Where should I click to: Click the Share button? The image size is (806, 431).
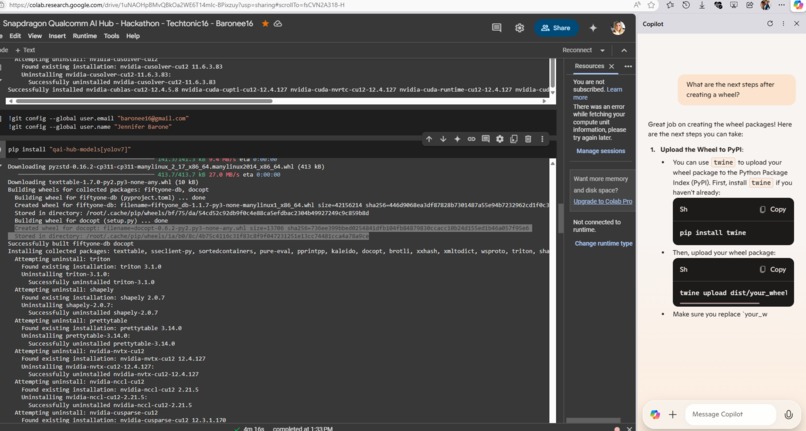[556, 28]
